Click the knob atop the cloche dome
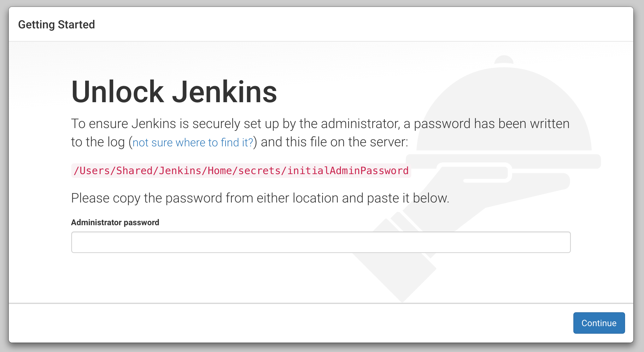 pyautogui.click(x=504, y=59)
